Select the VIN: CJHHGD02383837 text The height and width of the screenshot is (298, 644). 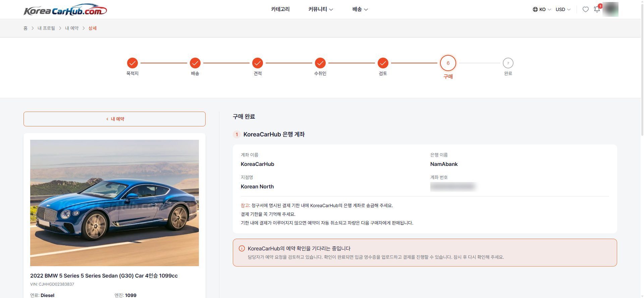tap(52, 284)
